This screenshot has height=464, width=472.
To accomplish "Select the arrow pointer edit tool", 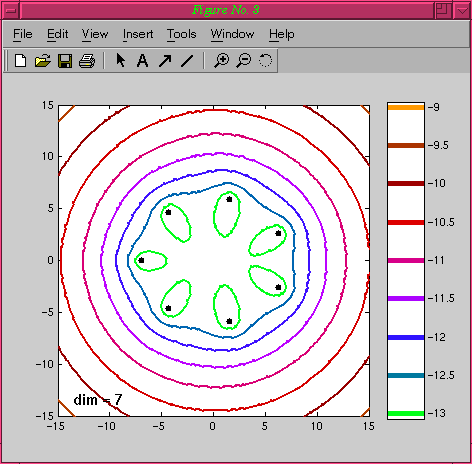I will 121,60.
